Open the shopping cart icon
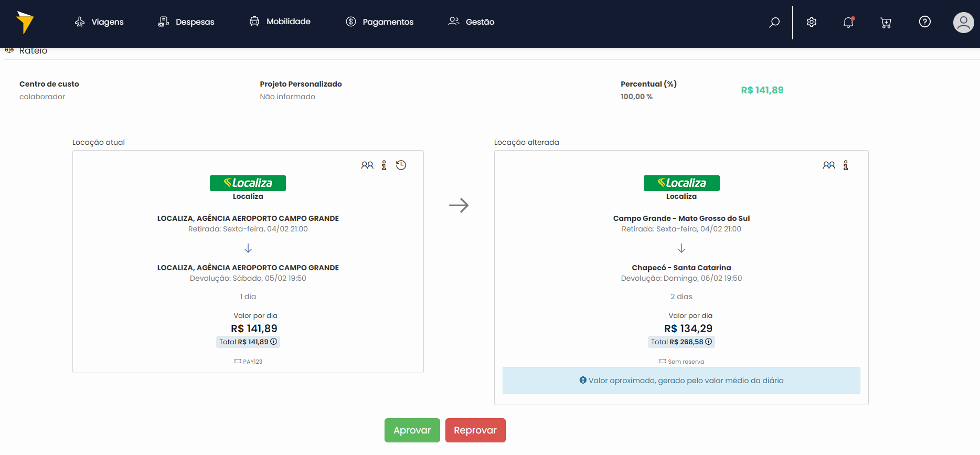The image size is (980, 455). [x=886, y=23]
